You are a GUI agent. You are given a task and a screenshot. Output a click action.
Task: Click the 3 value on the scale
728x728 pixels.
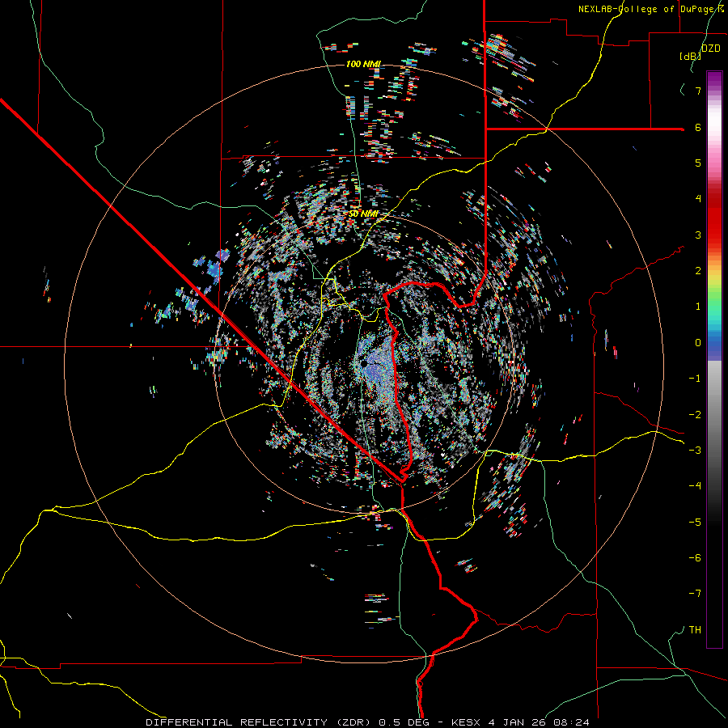click(x=698, y=235)
